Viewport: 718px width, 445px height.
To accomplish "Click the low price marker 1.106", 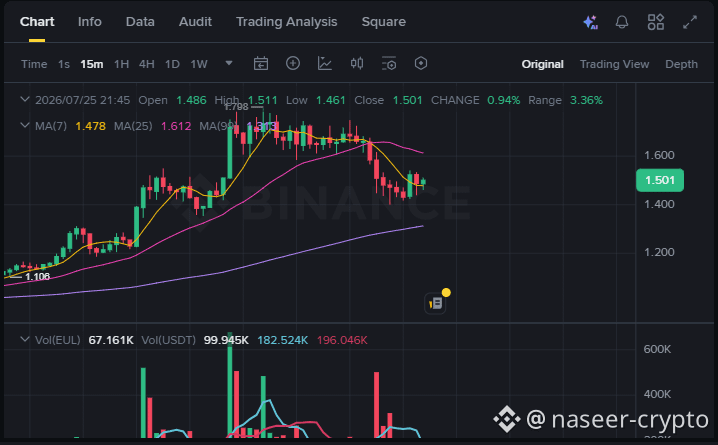I will (38, 277).
